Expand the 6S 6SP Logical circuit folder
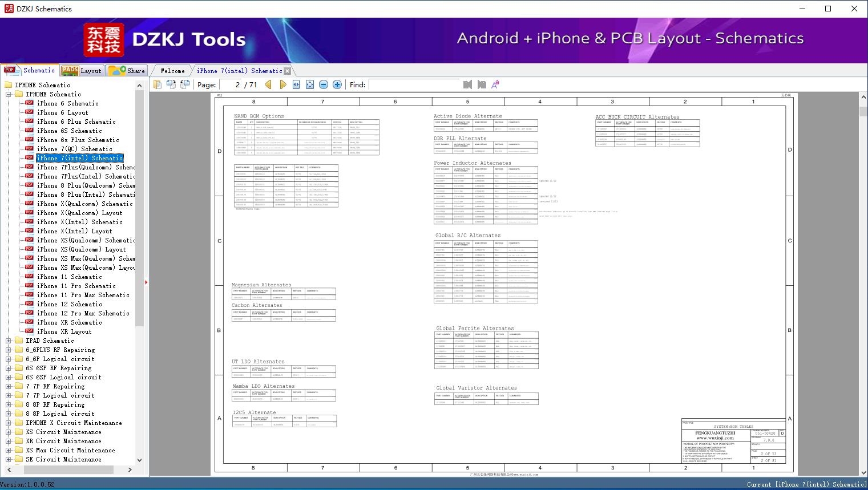 click(8, 377)
